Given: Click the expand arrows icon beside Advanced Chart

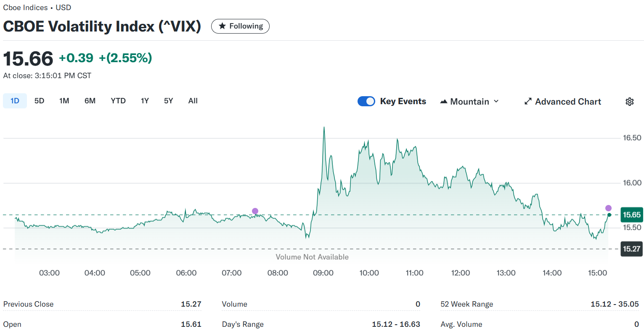Looking at the screenshot, I should [528, 102].
